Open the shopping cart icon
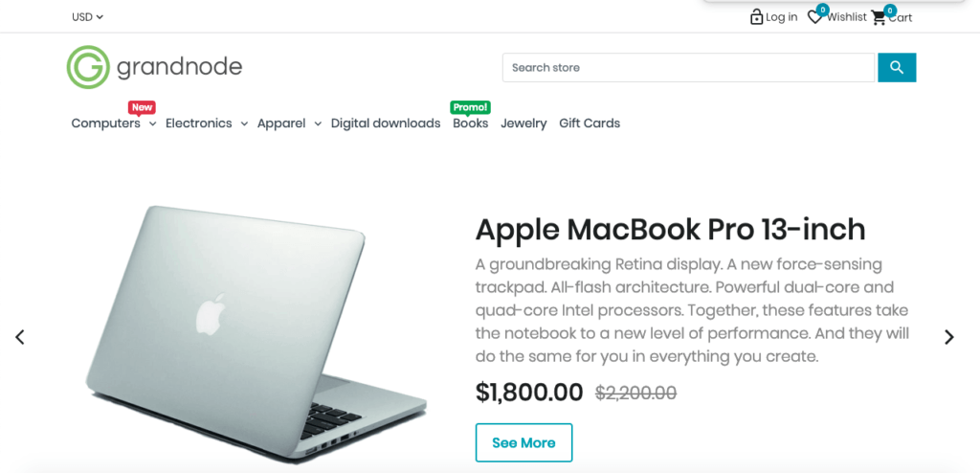 click(x=879, y=17)
